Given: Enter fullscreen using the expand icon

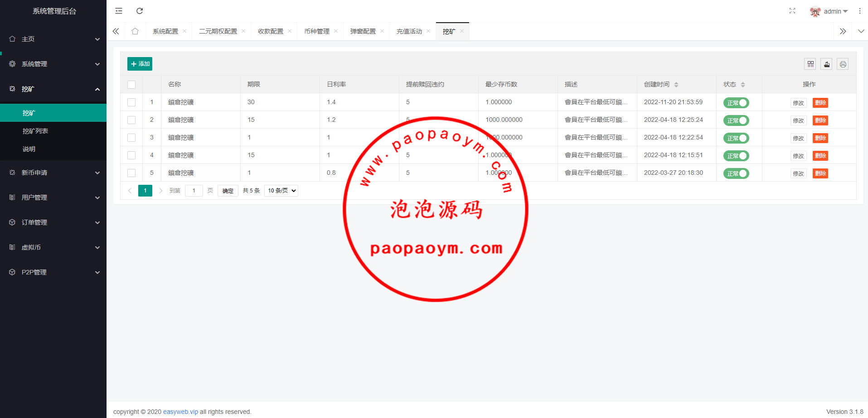Looking at the screenshot, I should pyautogui.click(x=792, y=11).
